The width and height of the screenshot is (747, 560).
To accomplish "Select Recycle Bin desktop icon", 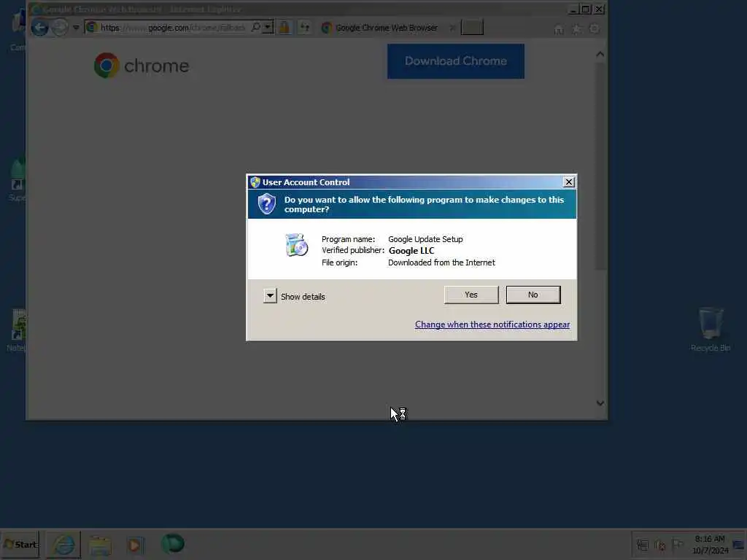I will [x=711, y=330].
